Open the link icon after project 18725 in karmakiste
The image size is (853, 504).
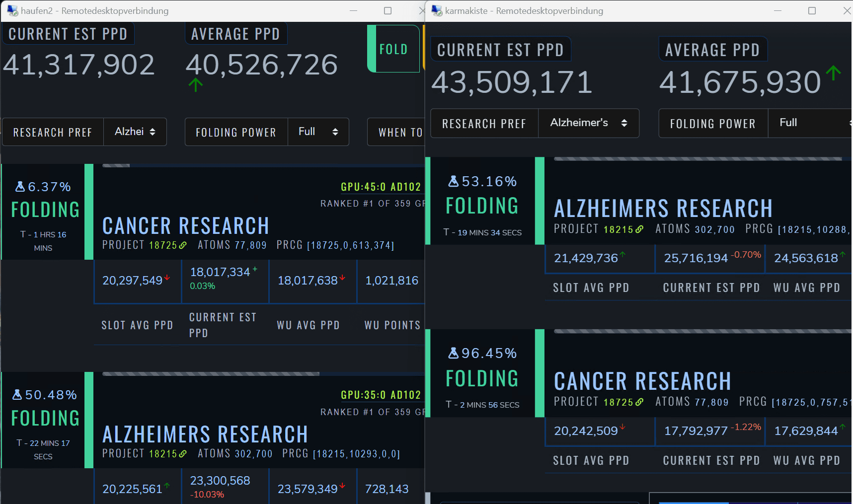(x=639, y=402)
